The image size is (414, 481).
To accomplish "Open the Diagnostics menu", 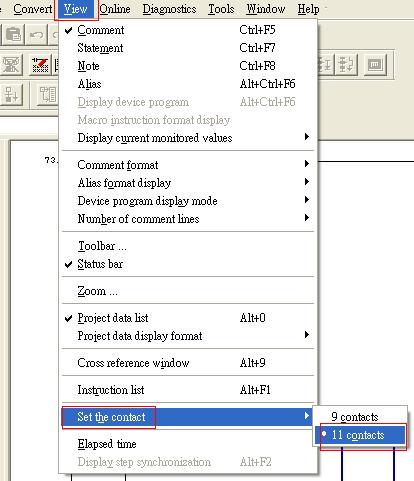I will pos(169,9).
